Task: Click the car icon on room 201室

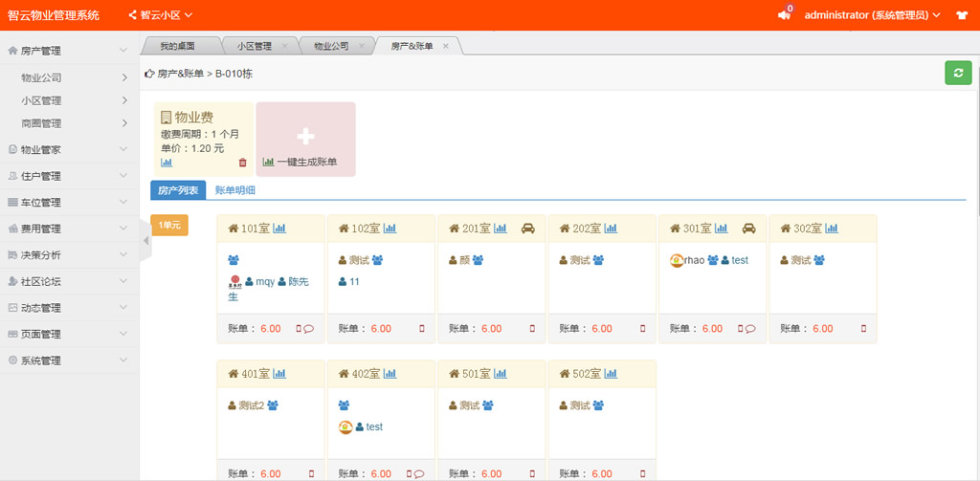Action: click(527, 229)
